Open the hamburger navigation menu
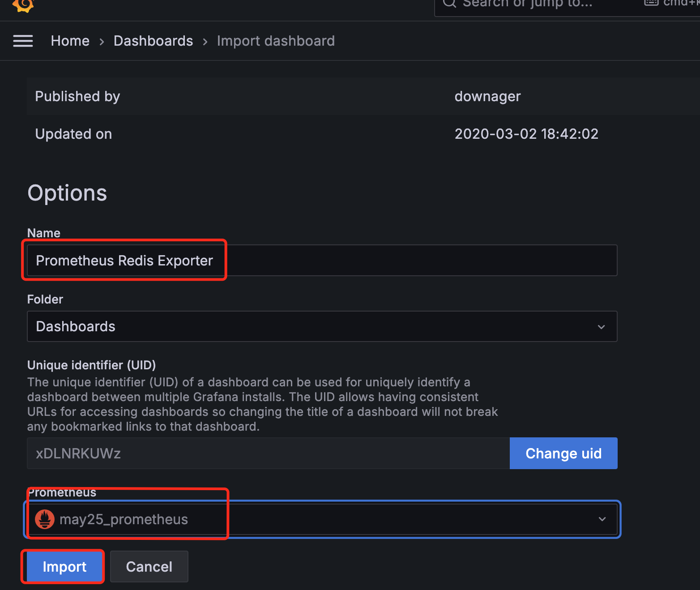Screen dimensions: 700x590 (x=23, y=41)
